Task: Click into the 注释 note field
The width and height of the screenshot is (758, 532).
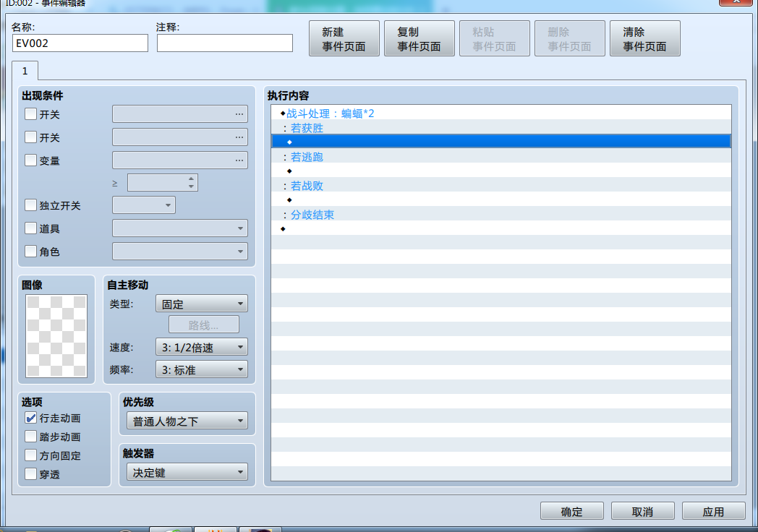Action: click(x=225, y=43)
